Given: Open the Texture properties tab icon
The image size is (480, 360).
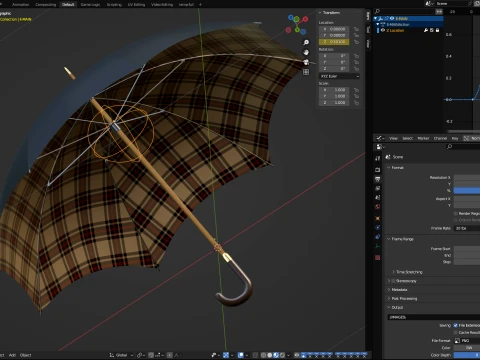Looking at the screenshot, I should pyautogui.click(x=377, y=258).
